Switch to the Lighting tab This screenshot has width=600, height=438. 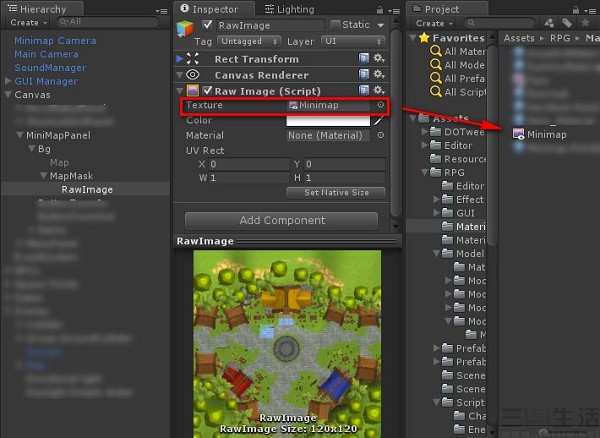(290, 9)
